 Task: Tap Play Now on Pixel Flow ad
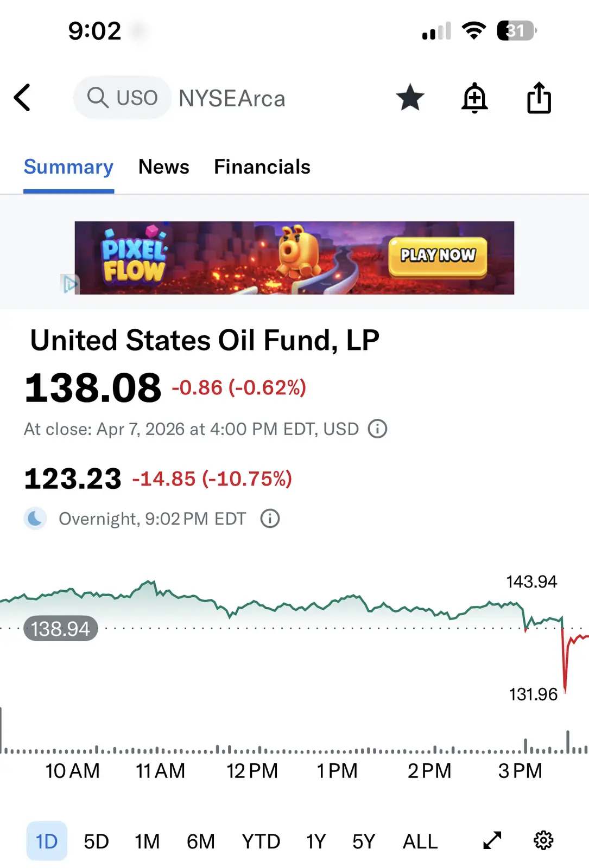pos(438,257)
